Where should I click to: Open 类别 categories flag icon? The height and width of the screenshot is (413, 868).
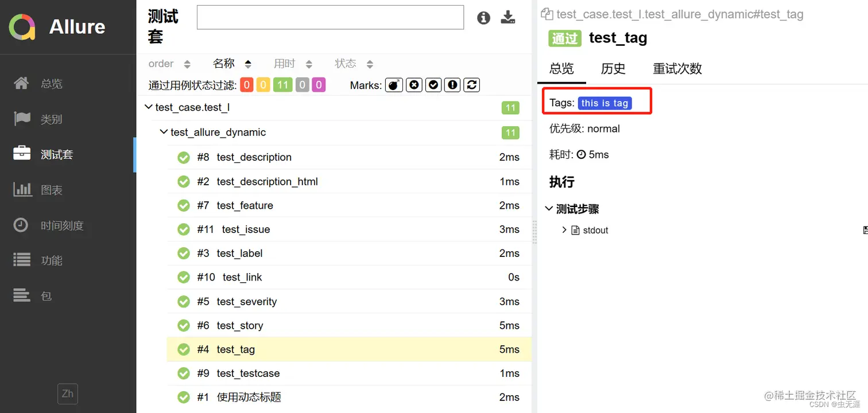tap(22, 119)
